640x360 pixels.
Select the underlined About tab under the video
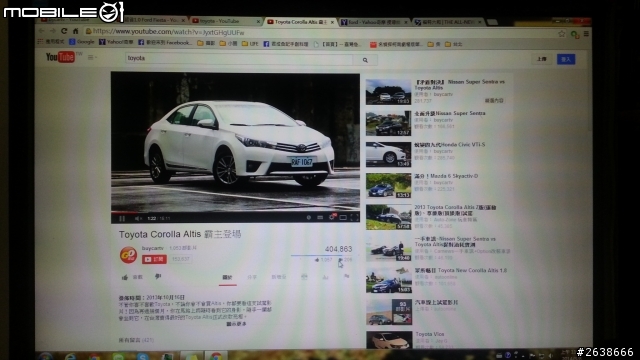tap(227, 278)
